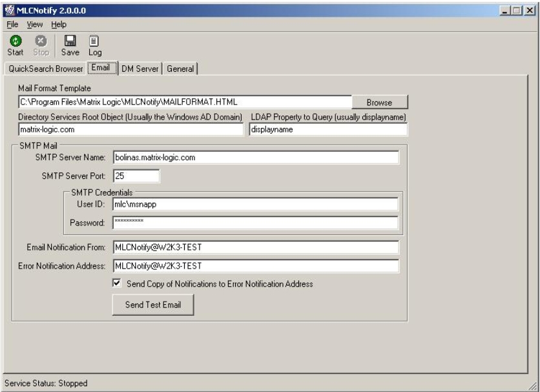Switch to the DM Server tab

point(140,68)
